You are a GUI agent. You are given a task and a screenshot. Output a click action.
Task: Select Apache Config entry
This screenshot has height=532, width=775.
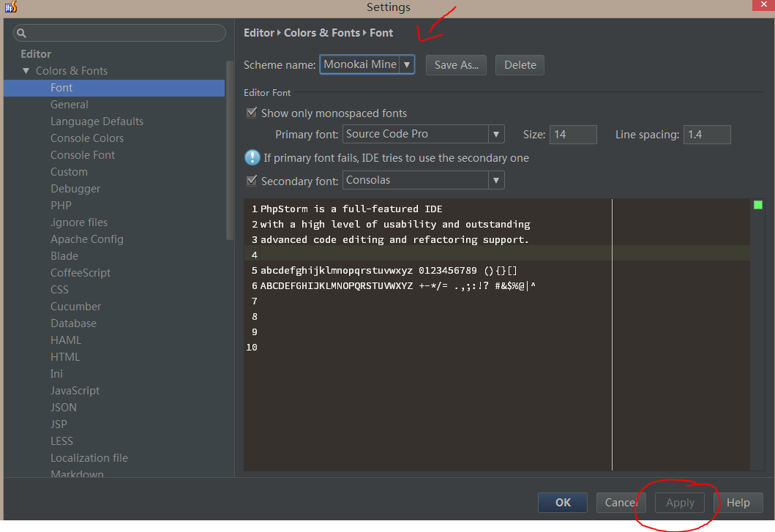click(x=87, y=239)
